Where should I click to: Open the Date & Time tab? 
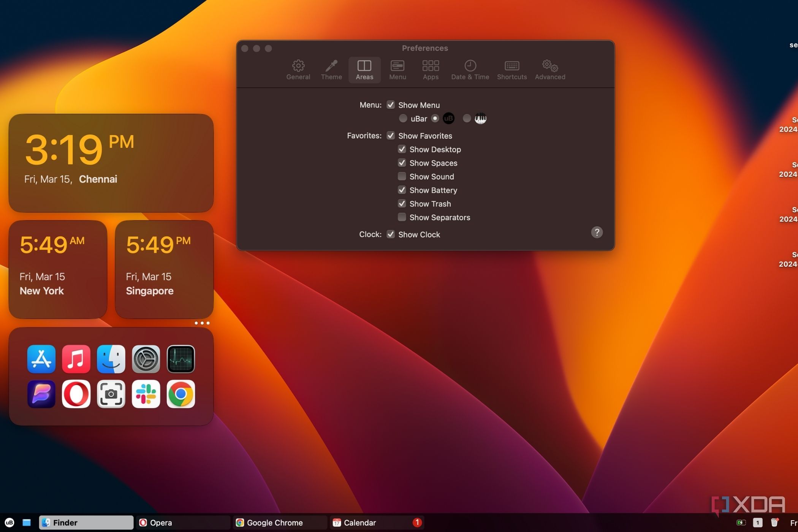click(470, 70)
